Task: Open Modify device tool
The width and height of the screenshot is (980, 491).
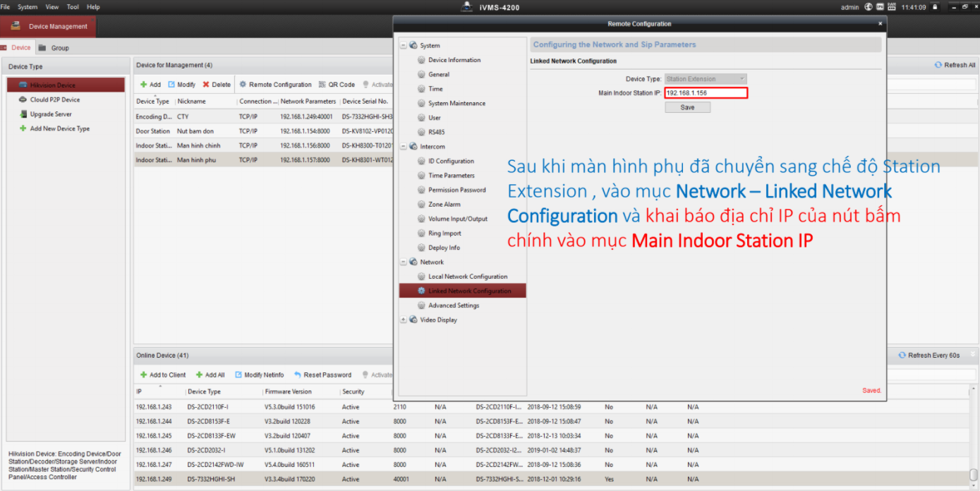Action: pyautogui.click(x=182, y=84)
